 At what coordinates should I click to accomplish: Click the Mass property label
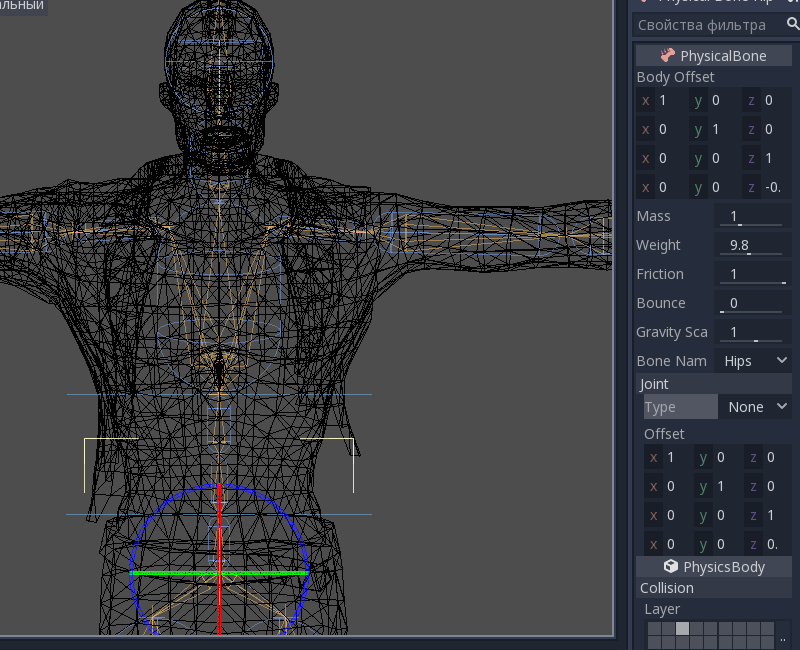[653, 216]
